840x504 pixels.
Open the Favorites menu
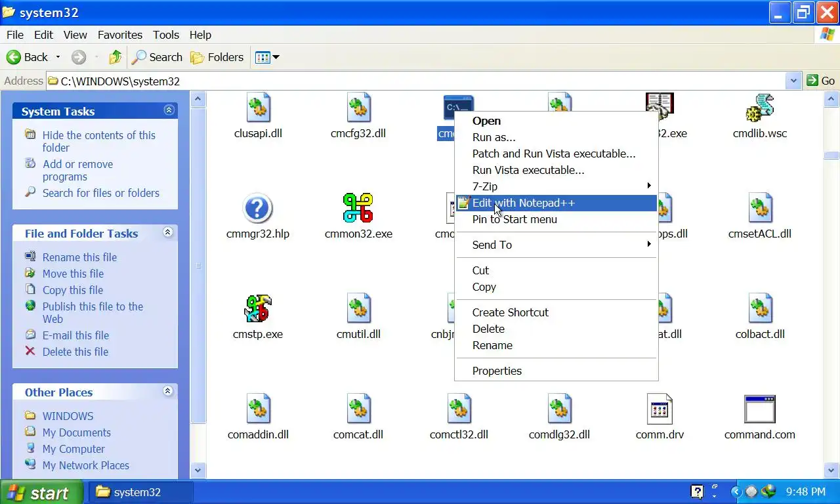tap(120, 35)
